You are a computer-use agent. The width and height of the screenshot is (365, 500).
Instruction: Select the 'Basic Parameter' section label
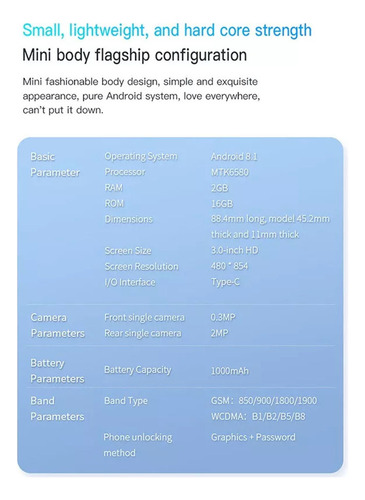[55, 164]
